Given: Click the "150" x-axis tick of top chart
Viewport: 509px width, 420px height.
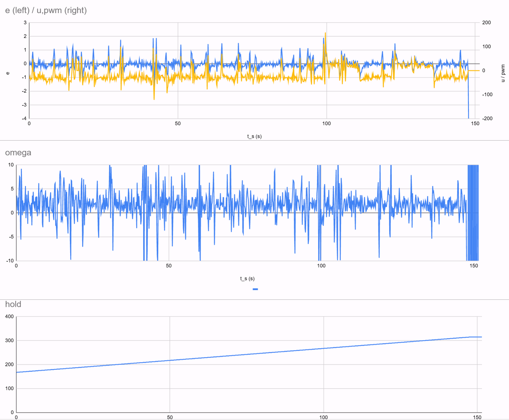Looking at the screenshot, I should click(x=475, y=124).
